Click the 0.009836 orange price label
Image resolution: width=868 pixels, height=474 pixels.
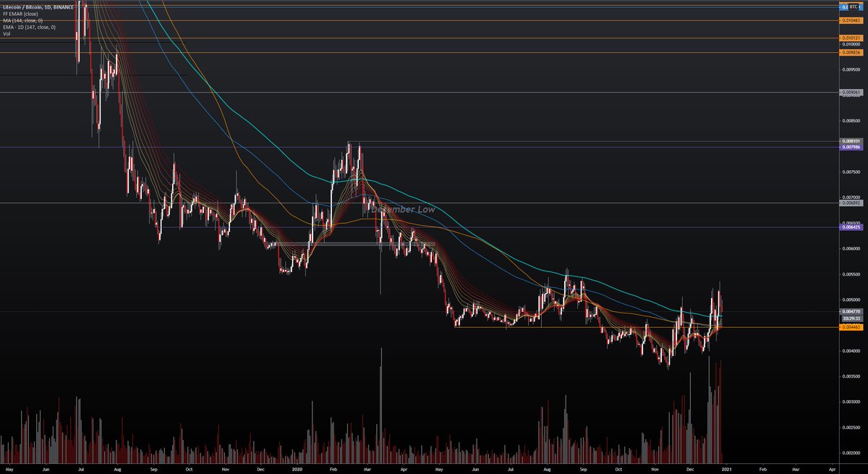point(851,53)
